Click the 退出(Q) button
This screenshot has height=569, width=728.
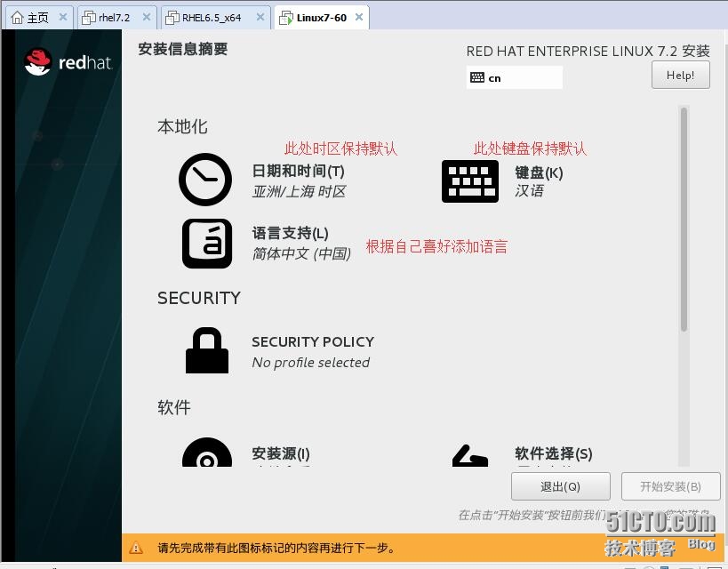pyautogui.click(x=560, y=486)
